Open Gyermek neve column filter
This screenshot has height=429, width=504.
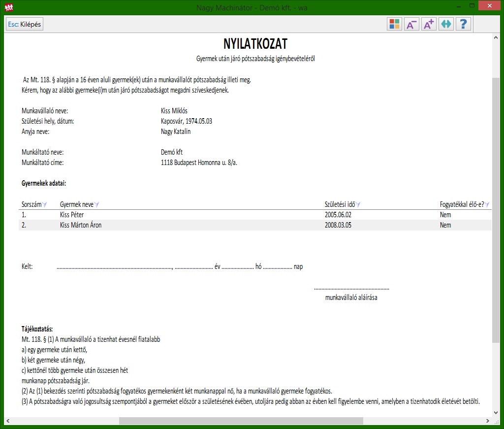point(96,204)
